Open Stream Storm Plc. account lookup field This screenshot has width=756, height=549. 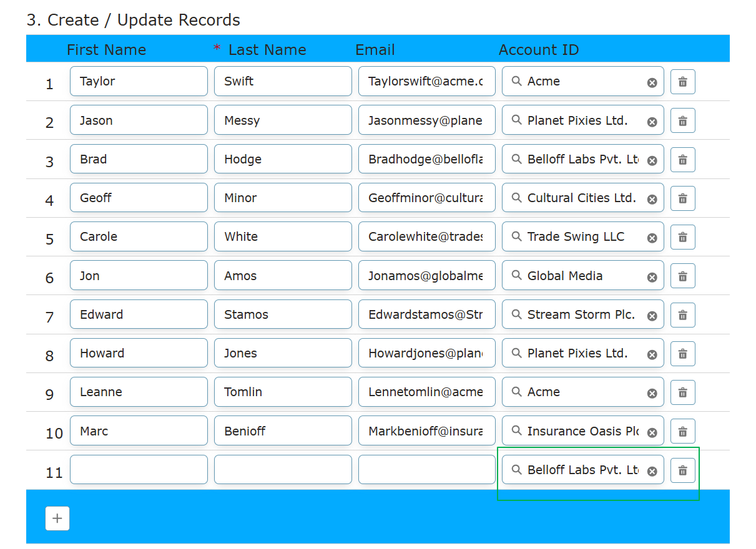583,314
